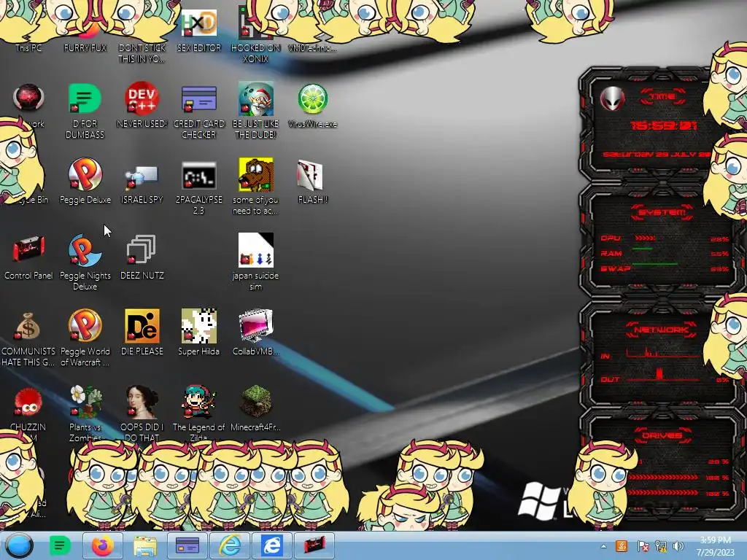This screenshot has width=747, height=560.
Task: Open the network status tray icon
Action: 661,546
